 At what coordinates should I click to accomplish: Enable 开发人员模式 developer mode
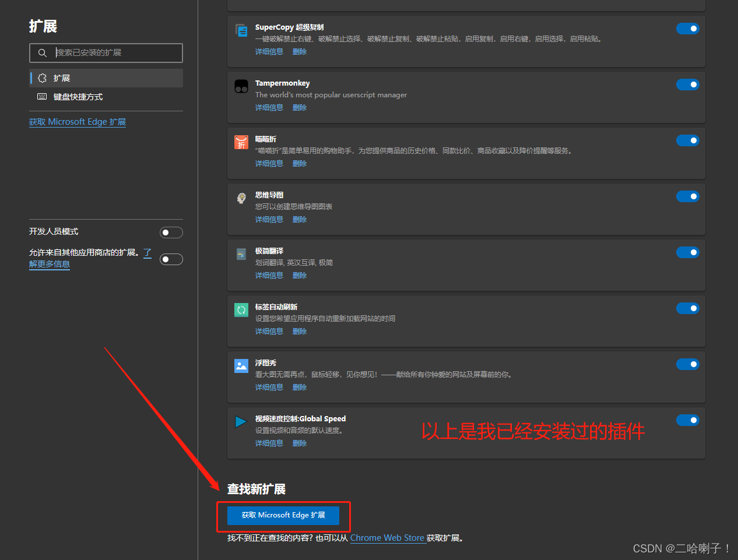[171, 233]
